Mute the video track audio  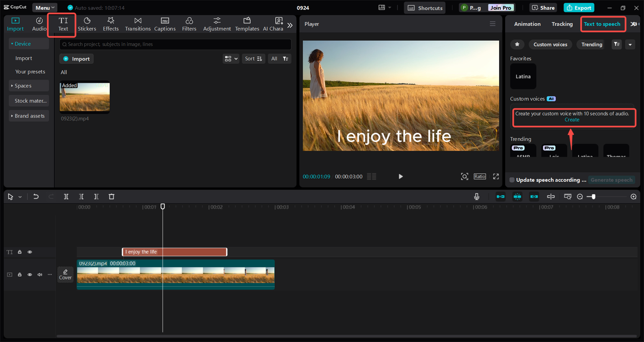coord(40,275)
